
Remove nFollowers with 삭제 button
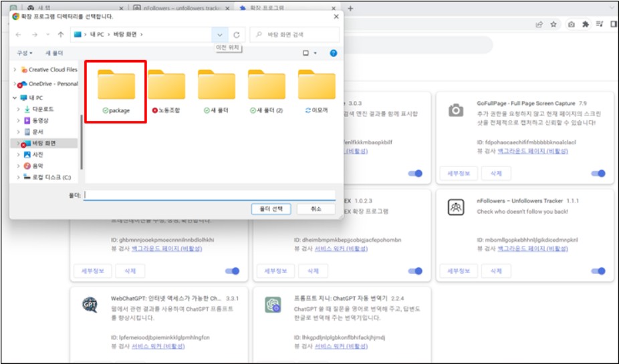click(x=496, y=271)
